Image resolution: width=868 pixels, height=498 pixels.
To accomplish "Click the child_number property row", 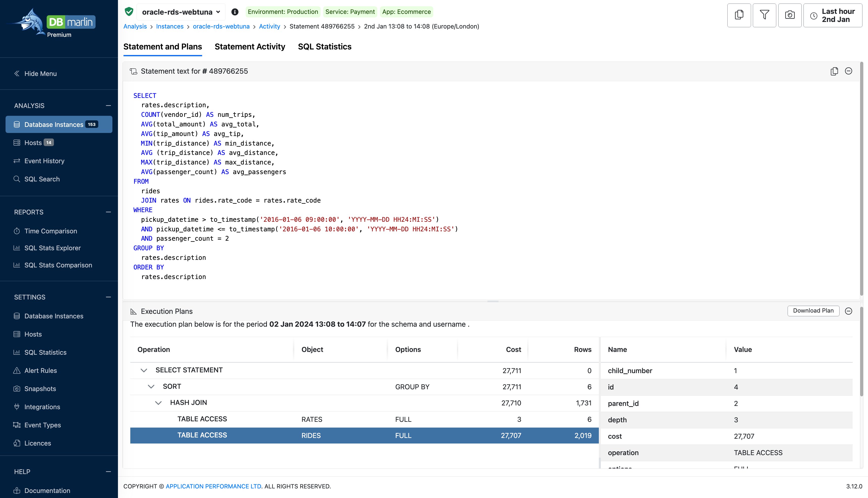I will [x=726, y=371].
